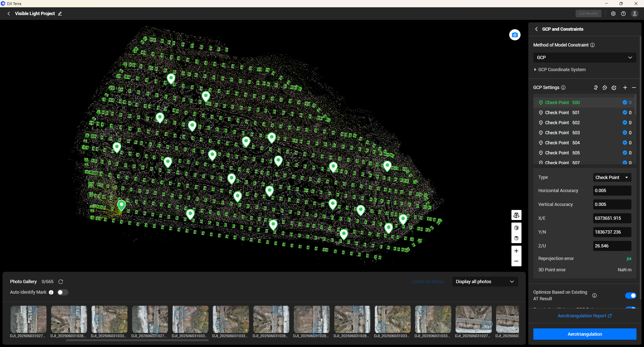Return to project list via back arrow
The height and width of the screenshot is (347, 644).
[9, 14]
